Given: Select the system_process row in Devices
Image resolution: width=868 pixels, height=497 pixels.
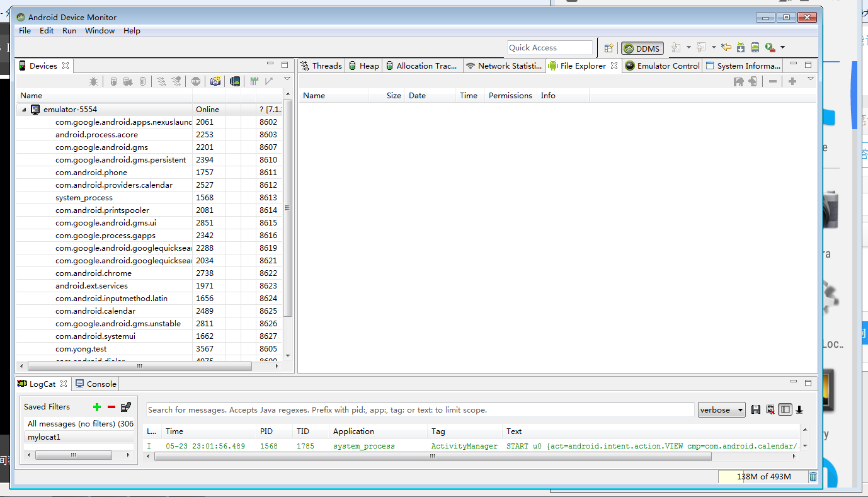Looking at the screenshot, I should coord(150,197).
